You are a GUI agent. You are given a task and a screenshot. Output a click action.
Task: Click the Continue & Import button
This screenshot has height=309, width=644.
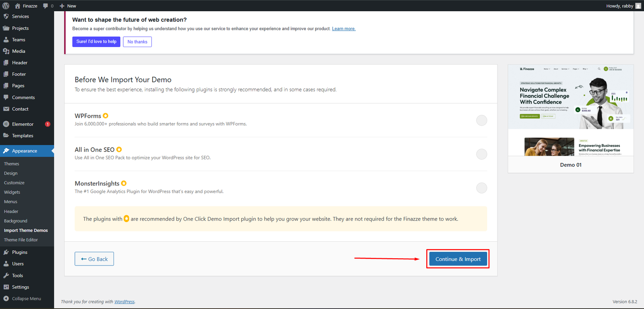click(458, 259)
